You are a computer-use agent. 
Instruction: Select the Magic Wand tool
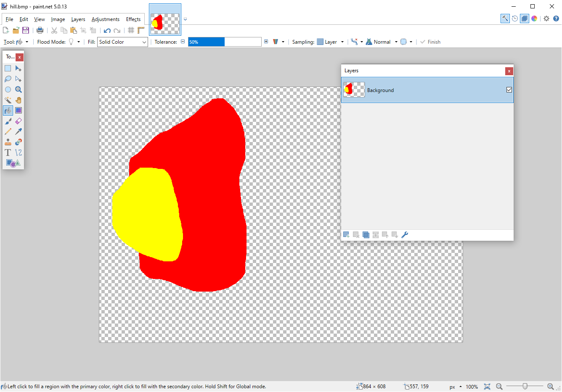[x=8, y=100]
